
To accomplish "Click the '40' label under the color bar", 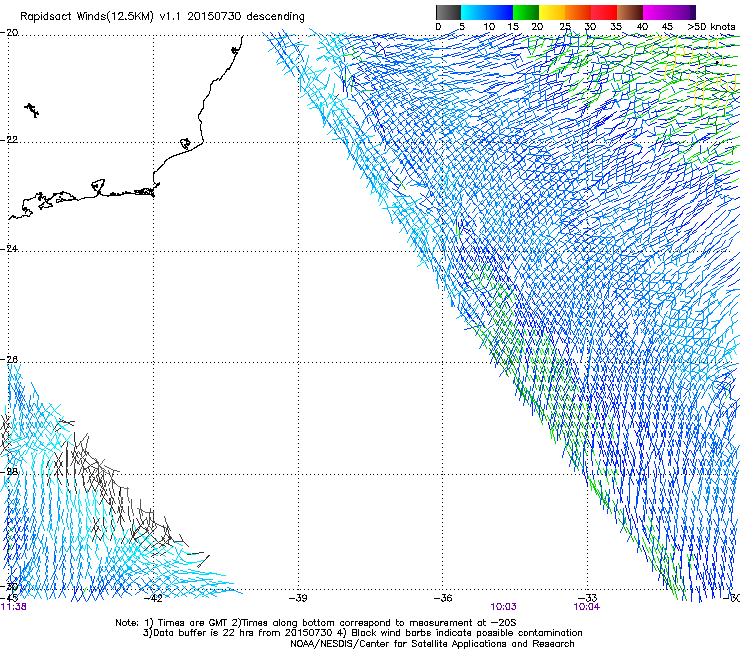I will (x=642, y=27).
